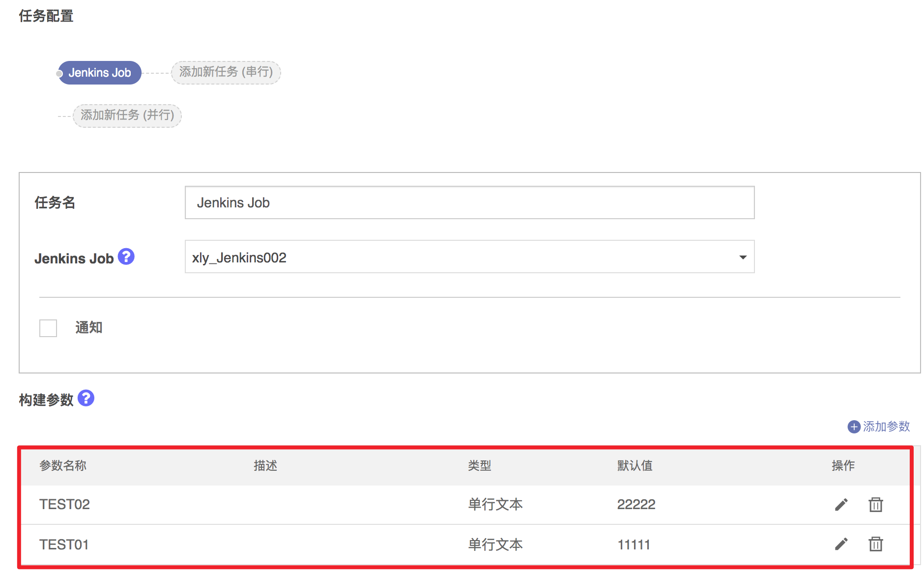This screenshot has height=573, width=924.
Task: Click the 添加参数 link
Action: [886, 427]
